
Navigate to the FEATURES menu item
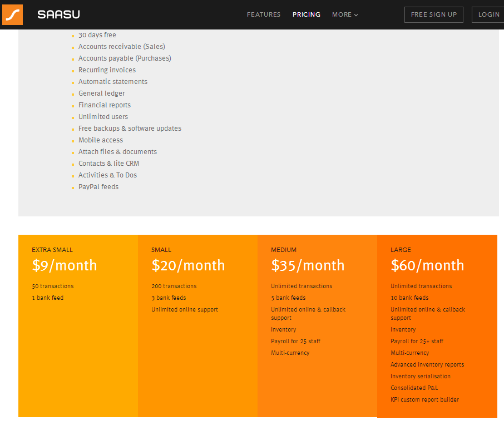[x=263, y=14]
